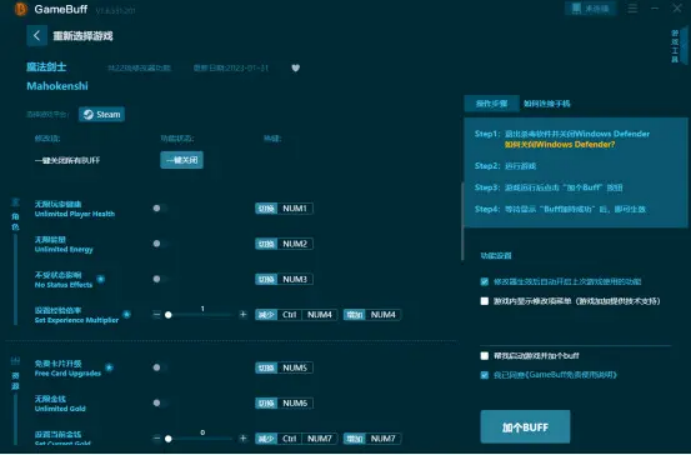This screenshot has height=455, width=692.
Task: Open the GameBuff free usage disclaimer link
Action: coord(572,375)
